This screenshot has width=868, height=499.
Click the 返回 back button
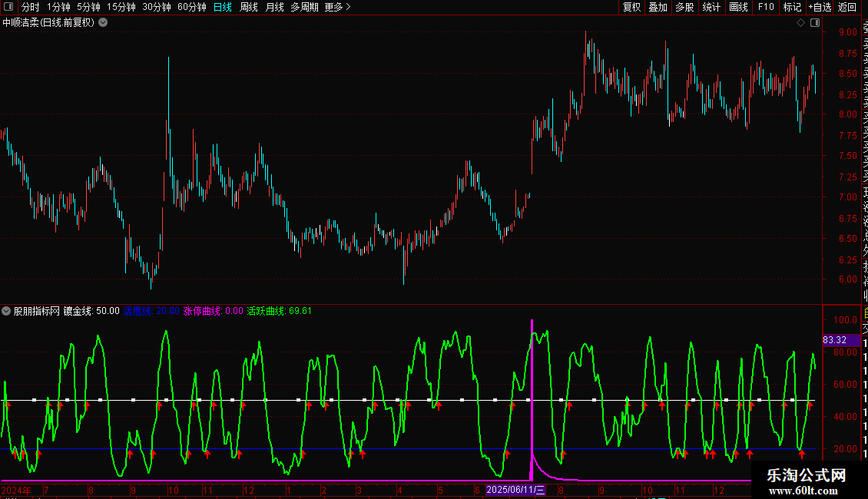tap(847, 7)
